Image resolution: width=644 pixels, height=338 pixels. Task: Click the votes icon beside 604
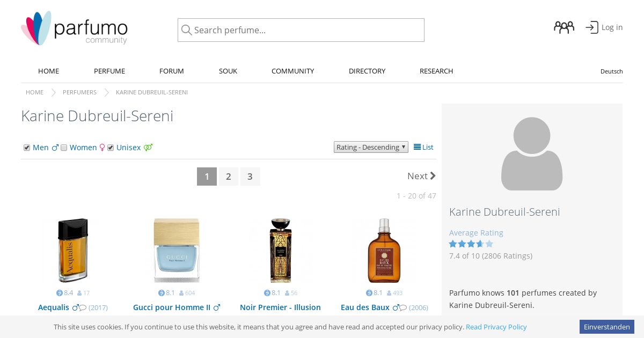(181, 293)
